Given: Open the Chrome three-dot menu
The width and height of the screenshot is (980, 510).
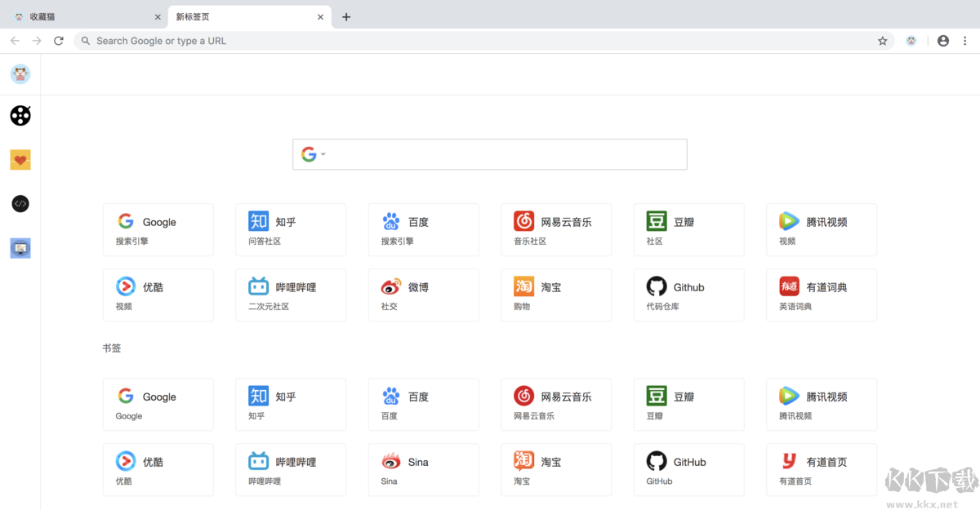Looking at the screenshot, I should click(x=965, y=41).
